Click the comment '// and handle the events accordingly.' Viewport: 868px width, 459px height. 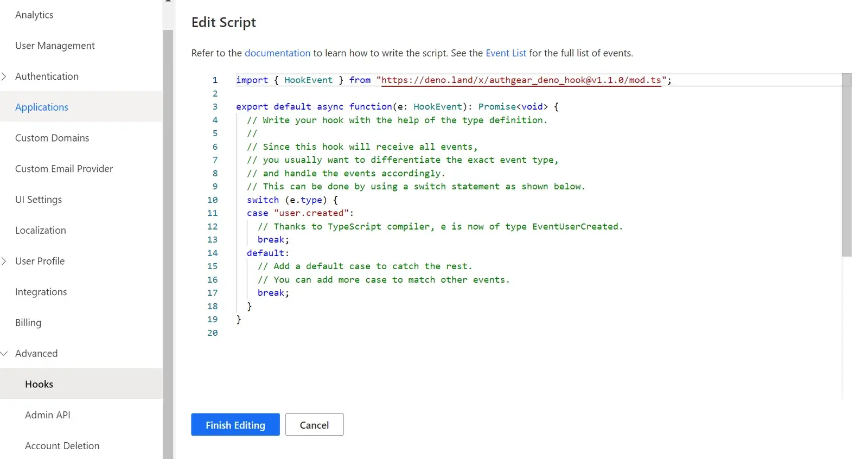(x=346, y=174)
